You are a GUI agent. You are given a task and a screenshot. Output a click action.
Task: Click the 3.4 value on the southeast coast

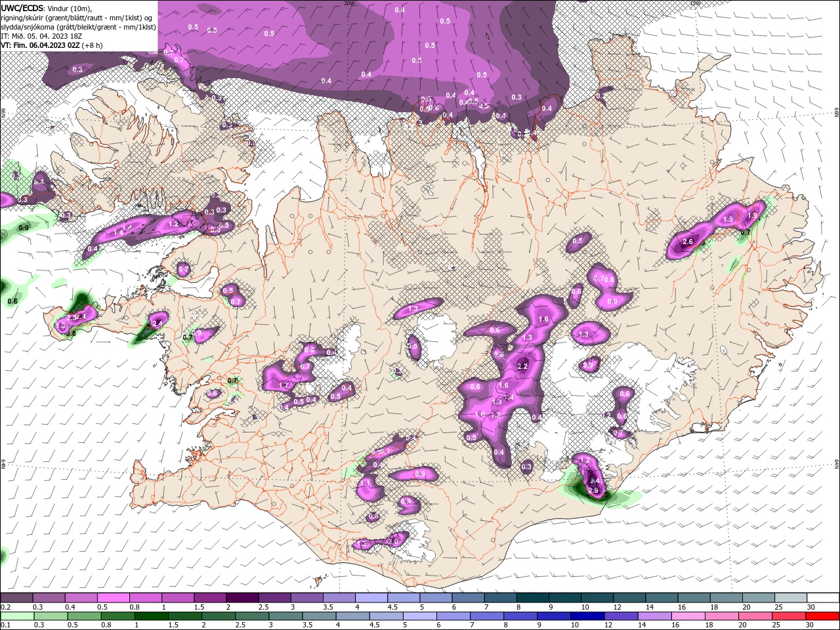595,481
